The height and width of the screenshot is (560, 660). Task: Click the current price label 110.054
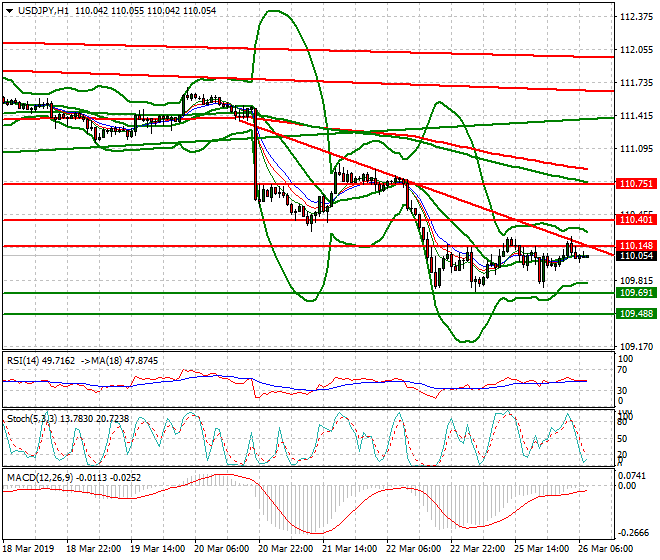point(636,256)
